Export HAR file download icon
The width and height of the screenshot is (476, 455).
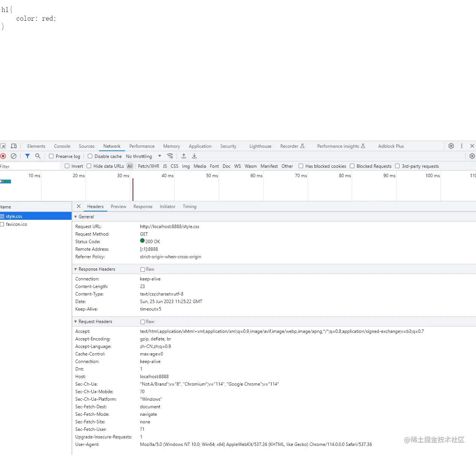194,156
